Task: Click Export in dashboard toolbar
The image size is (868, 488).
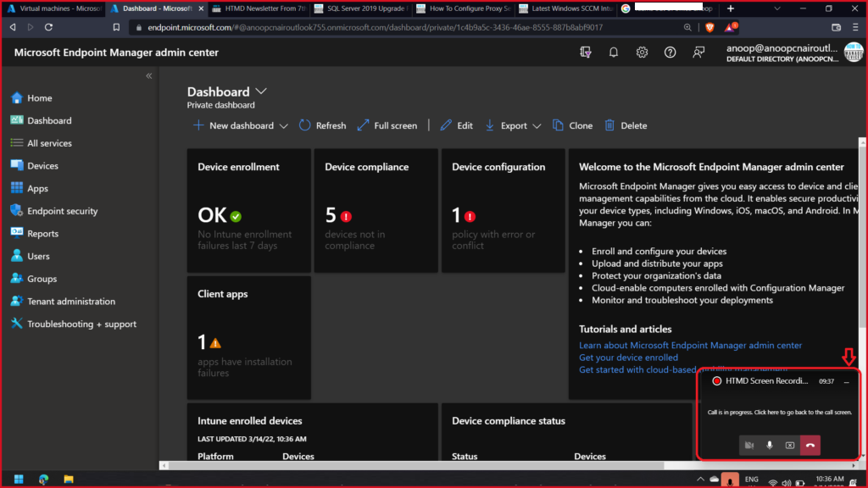Action: click(506, 125)
